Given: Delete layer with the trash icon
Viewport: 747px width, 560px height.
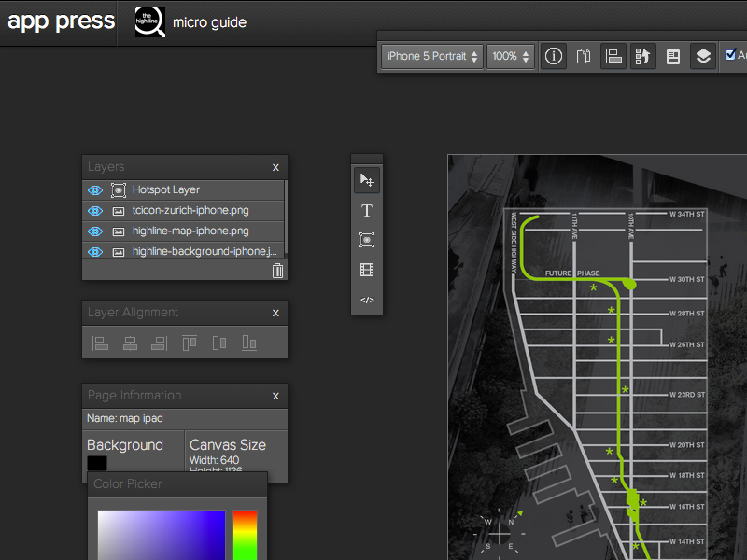Looking at the screenshot, I should coord(277,271).
